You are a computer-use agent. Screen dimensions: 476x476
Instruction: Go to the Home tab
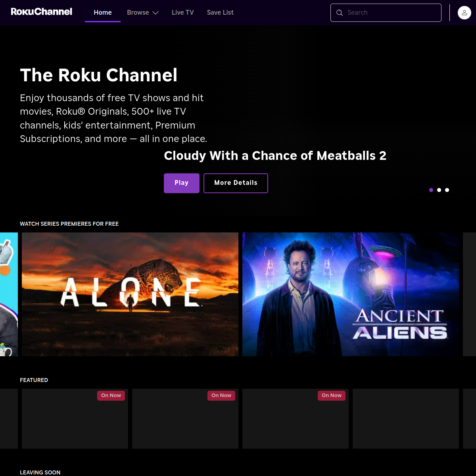click(103, 12)
